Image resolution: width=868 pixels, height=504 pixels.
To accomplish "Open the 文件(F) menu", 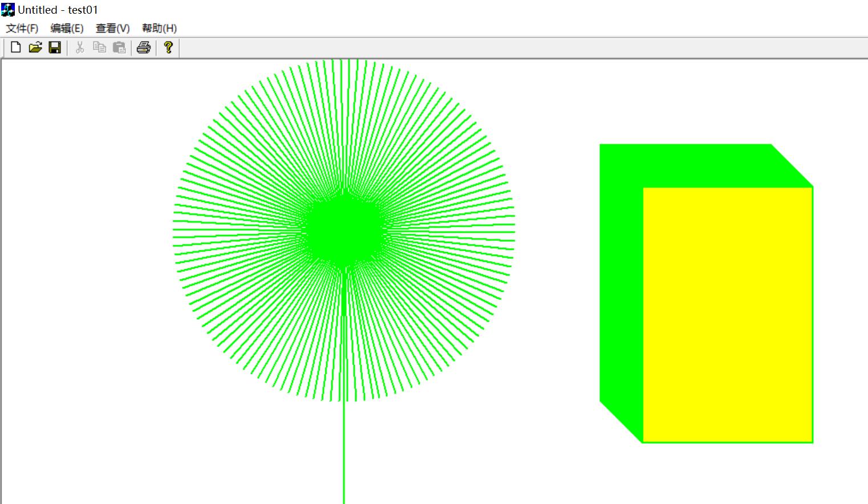I will point(22,28).
